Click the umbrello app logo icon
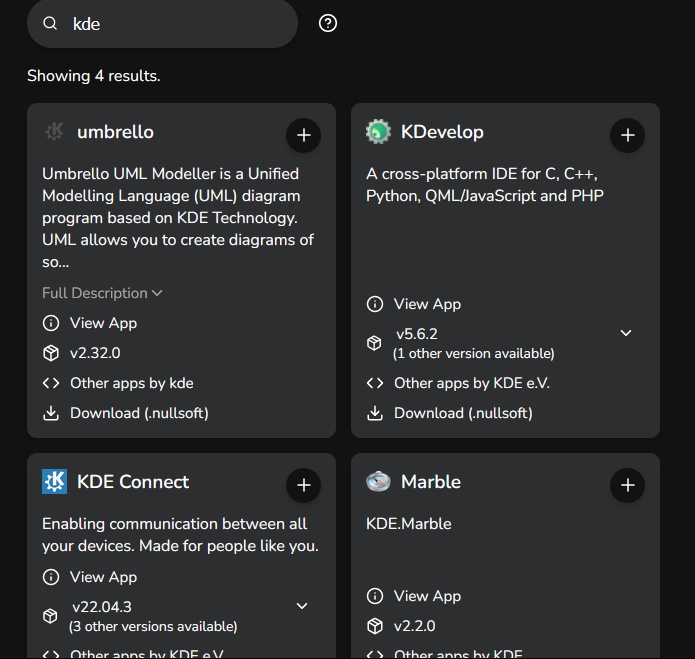Screen dimensions: 695x659 coord(54,132)
